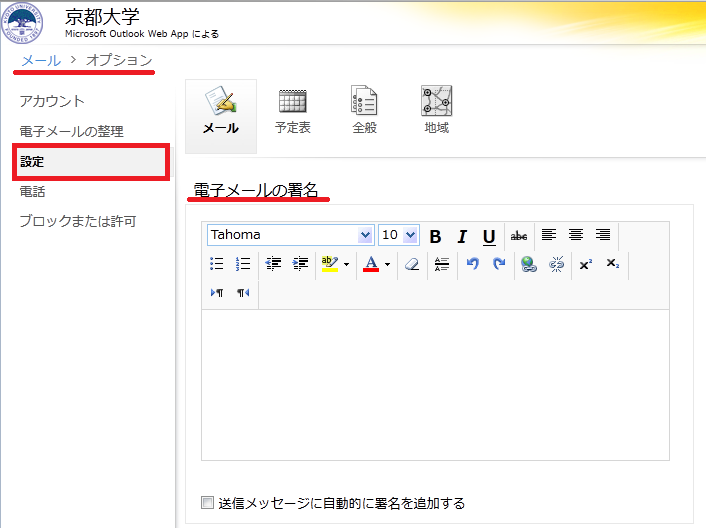This screenshot has width=706, height=528.
Task: Apply underline formatting button
Action: pos(489,236)
